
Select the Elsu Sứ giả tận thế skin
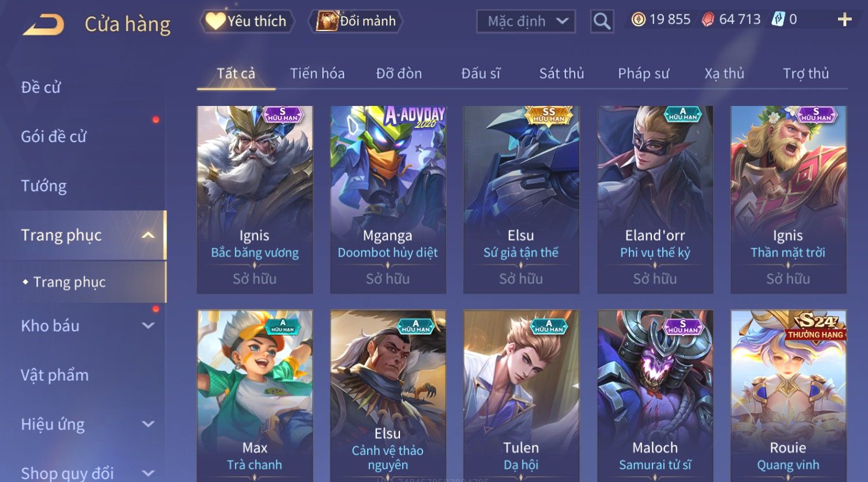pos(521,199)
